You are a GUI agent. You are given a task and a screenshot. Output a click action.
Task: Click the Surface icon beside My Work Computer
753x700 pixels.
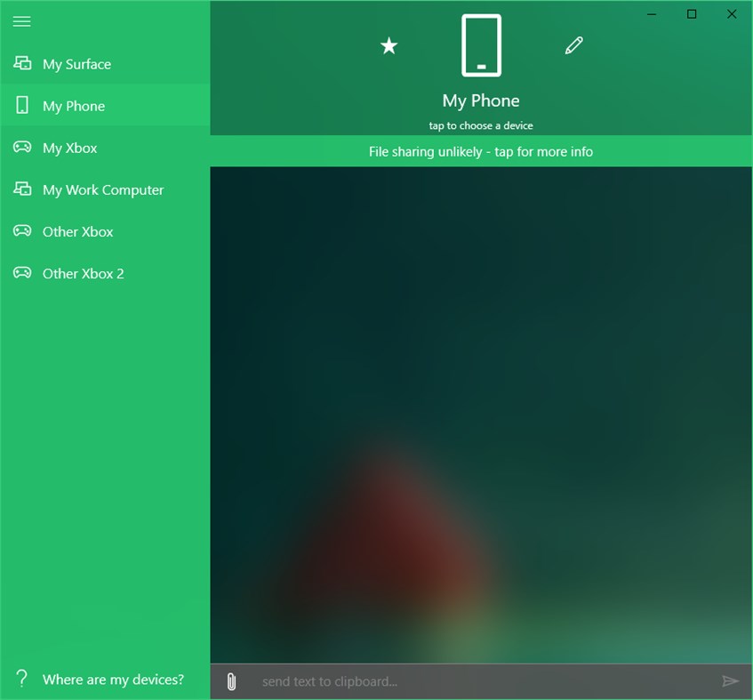22,189
